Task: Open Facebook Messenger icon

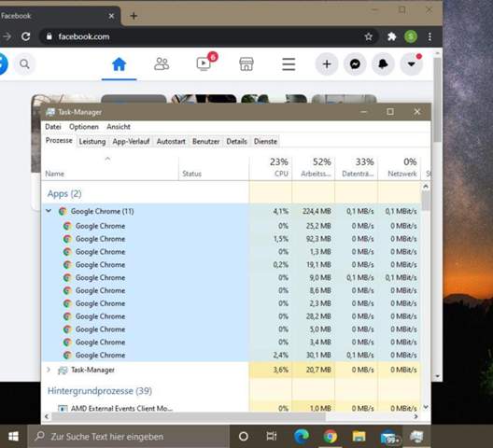Action: pos(355,64)
